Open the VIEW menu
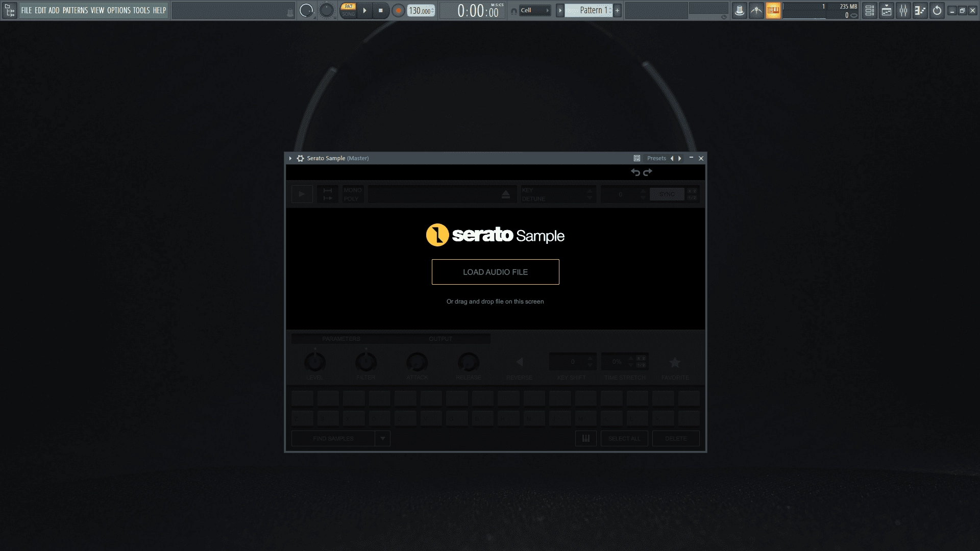980x551 pixels. [97, 10]
